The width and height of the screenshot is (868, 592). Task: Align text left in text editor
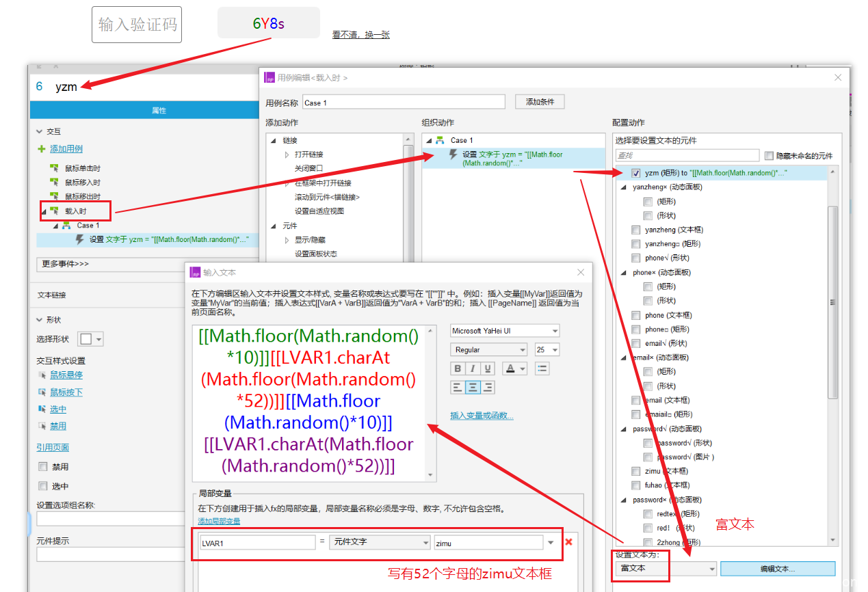click(458, 387)
